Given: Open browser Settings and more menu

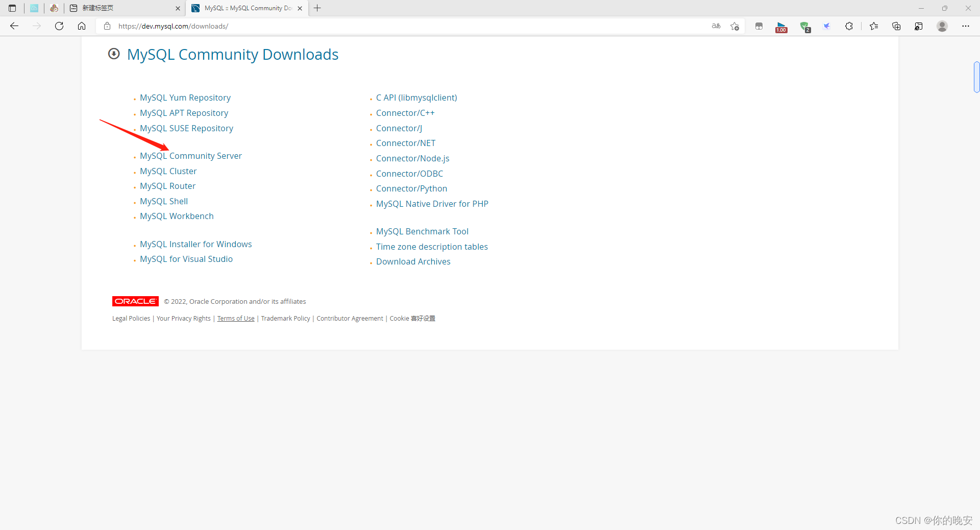Looking at the screenshot, I should [x=966, y=26].
